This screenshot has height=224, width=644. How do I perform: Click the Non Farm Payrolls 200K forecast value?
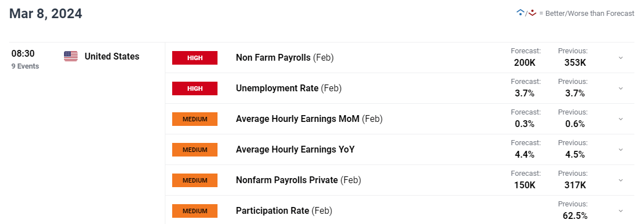pos(525,63)
